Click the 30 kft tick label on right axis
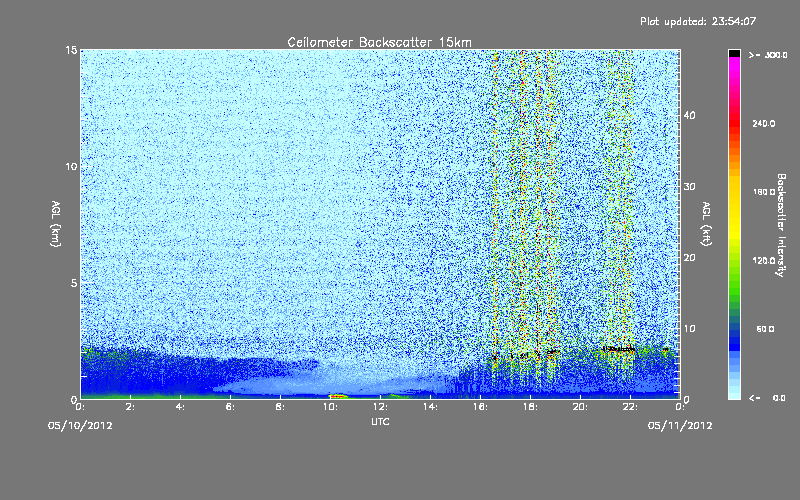Screen dimensions: 800x500 [689, 186]
